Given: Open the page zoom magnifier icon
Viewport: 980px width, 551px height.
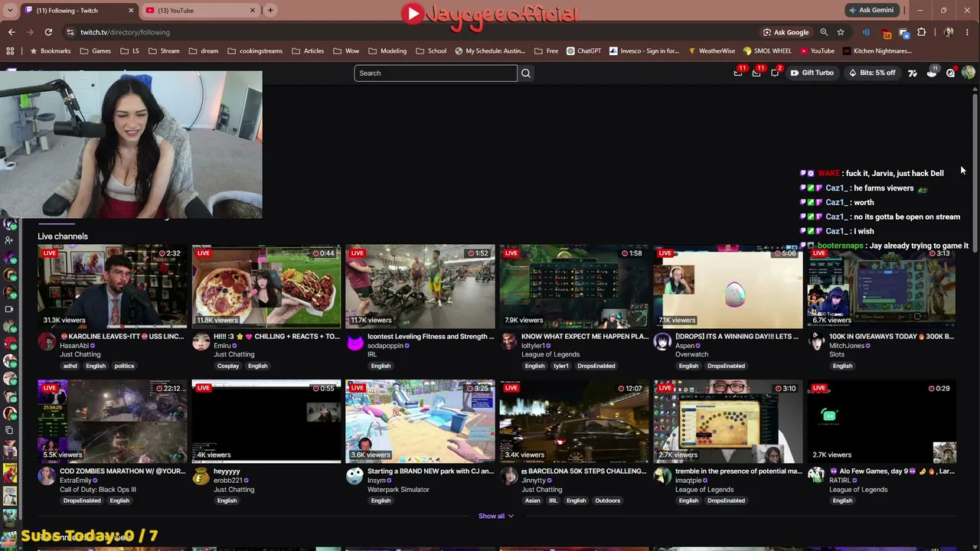Looking at the screenshot, I should coord(824,32).
